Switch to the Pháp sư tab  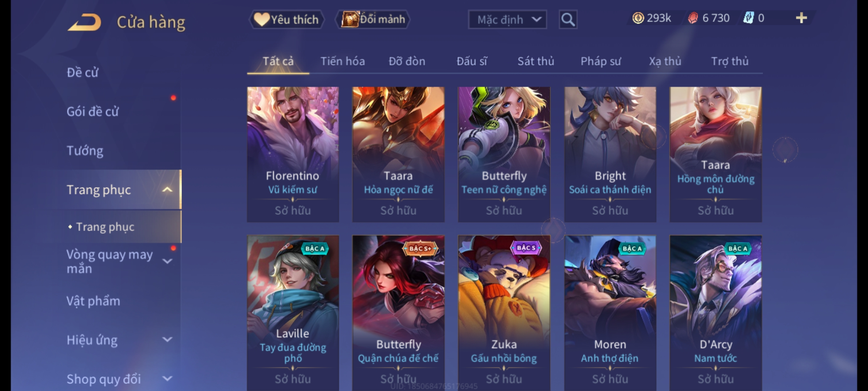click(600, 61)
